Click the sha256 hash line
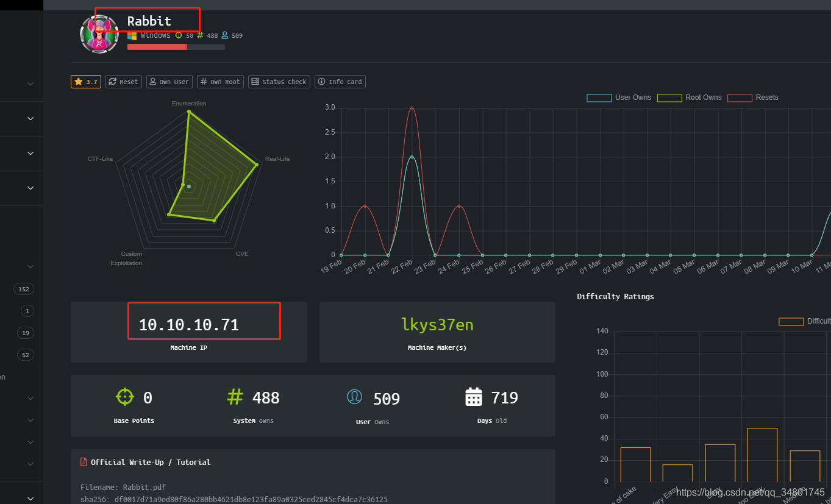 click(x=234, y=499)
